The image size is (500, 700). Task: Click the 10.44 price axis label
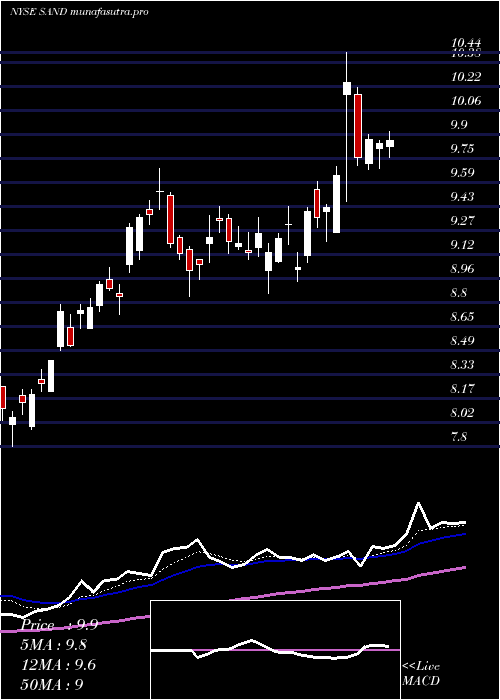pos(466,43)
